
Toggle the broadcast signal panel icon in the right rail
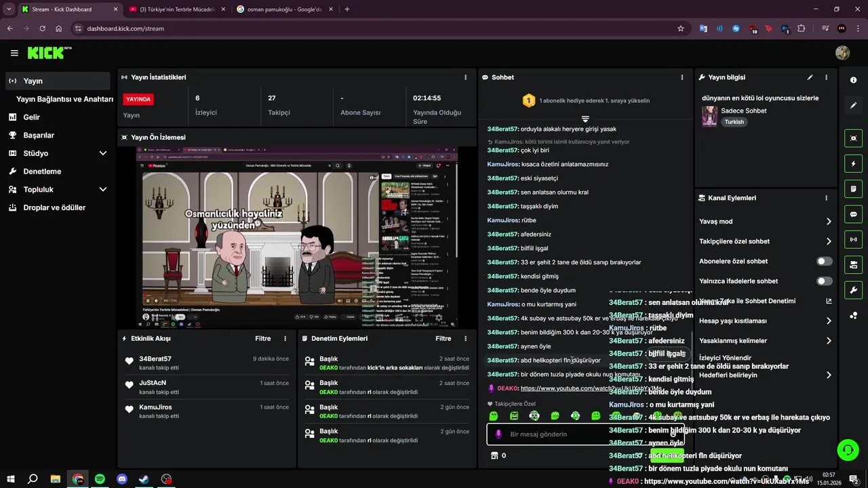point(853,239)
